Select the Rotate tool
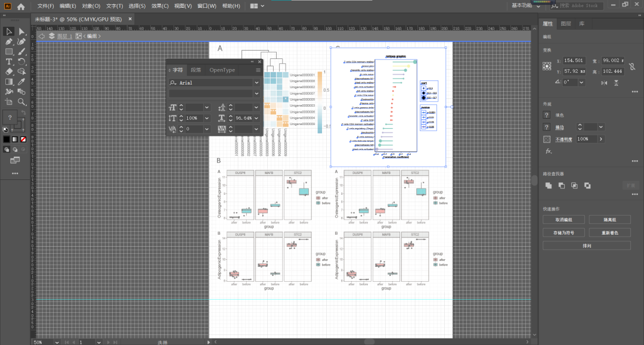Screen dimensions: 644x345 21,61
